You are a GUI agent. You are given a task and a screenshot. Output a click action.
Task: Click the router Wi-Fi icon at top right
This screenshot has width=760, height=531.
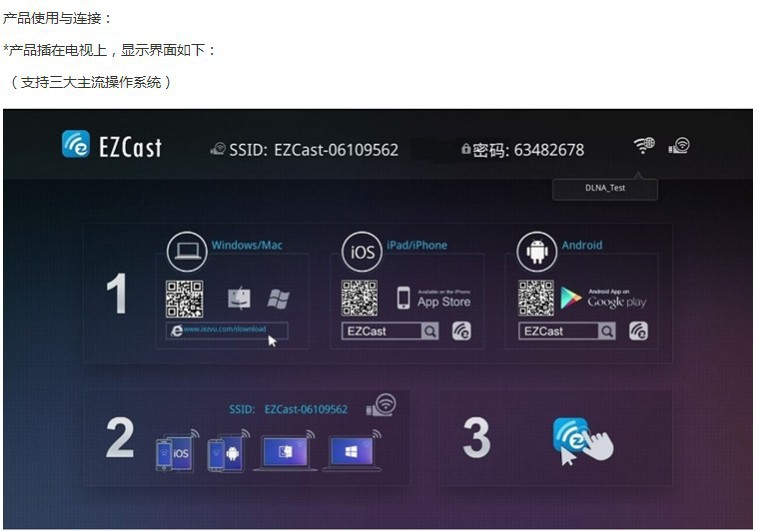point(679,146)
